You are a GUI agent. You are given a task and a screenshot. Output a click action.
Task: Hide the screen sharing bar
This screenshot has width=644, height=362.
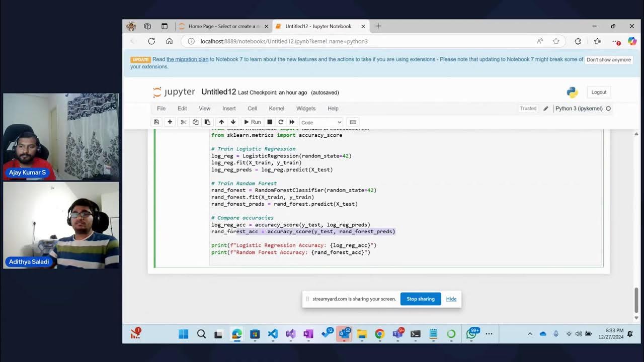(451, 299)
